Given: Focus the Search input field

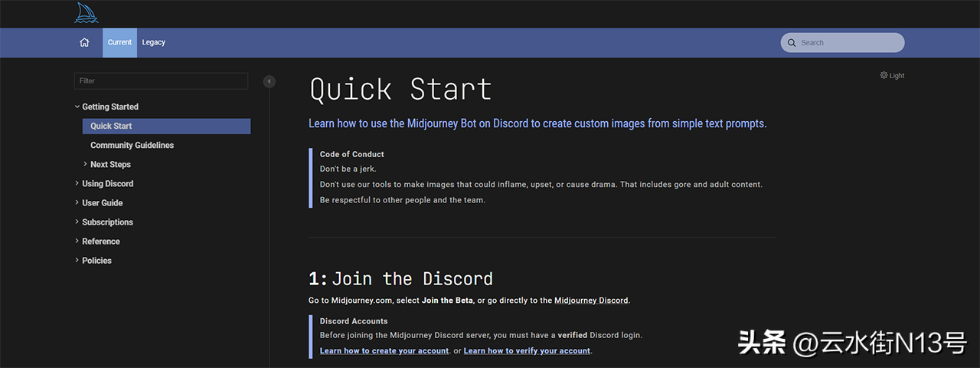Looking at the screenshot, I should click(842, 43).
